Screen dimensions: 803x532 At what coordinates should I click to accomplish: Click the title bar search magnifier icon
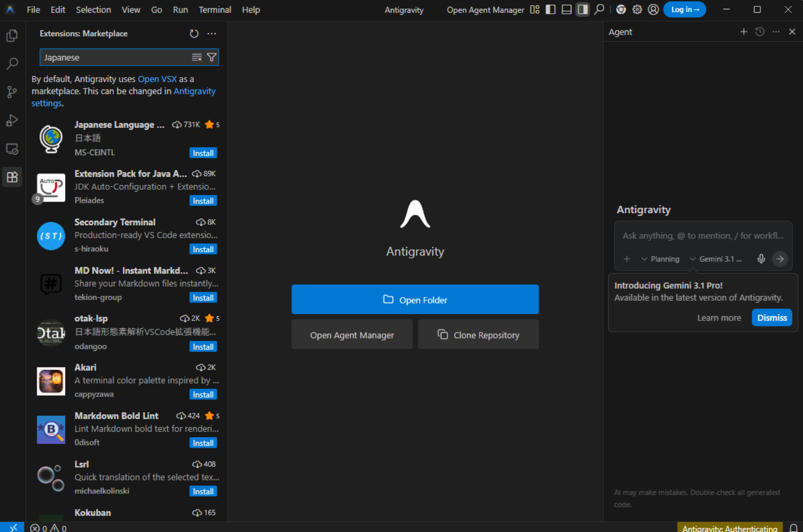click(599, 9)
